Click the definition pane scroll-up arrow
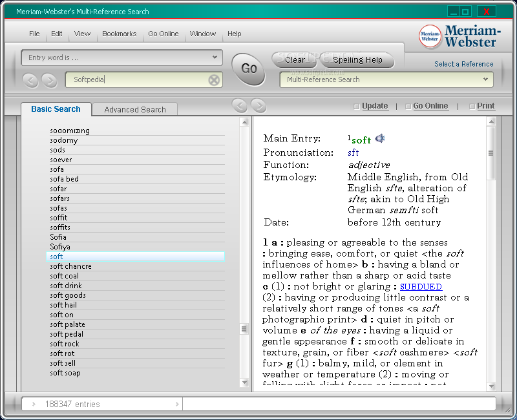517x420 pixels. tap(491, 121)
